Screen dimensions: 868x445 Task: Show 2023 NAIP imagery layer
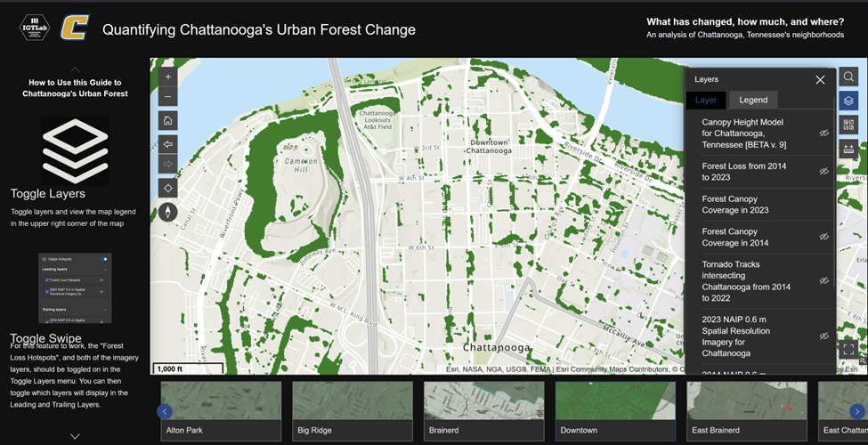824,336
